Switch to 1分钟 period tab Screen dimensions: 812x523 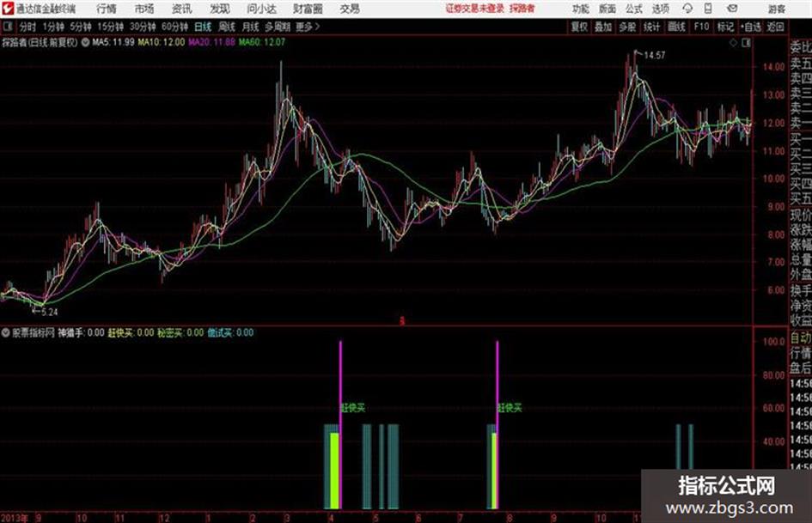[53, 27]
